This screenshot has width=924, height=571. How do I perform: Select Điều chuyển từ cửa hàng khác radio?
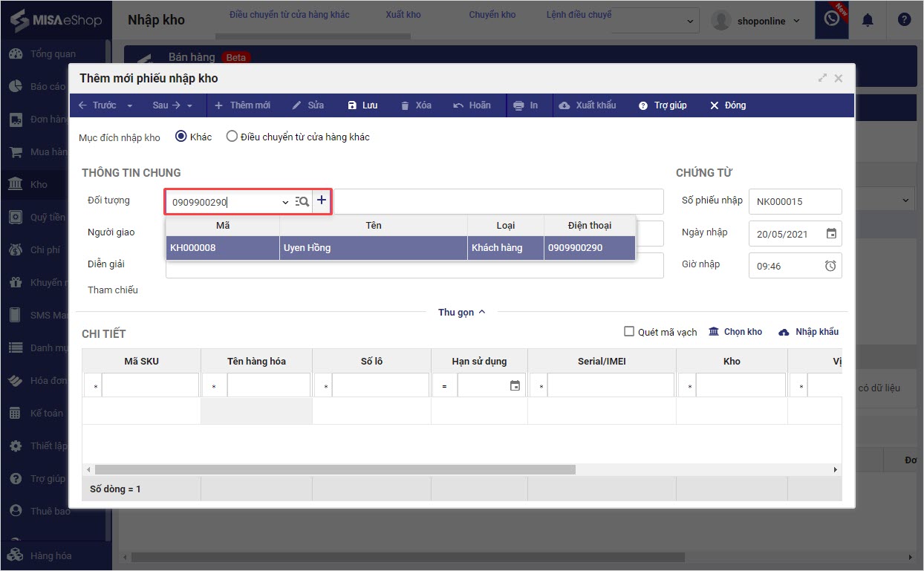232,137
